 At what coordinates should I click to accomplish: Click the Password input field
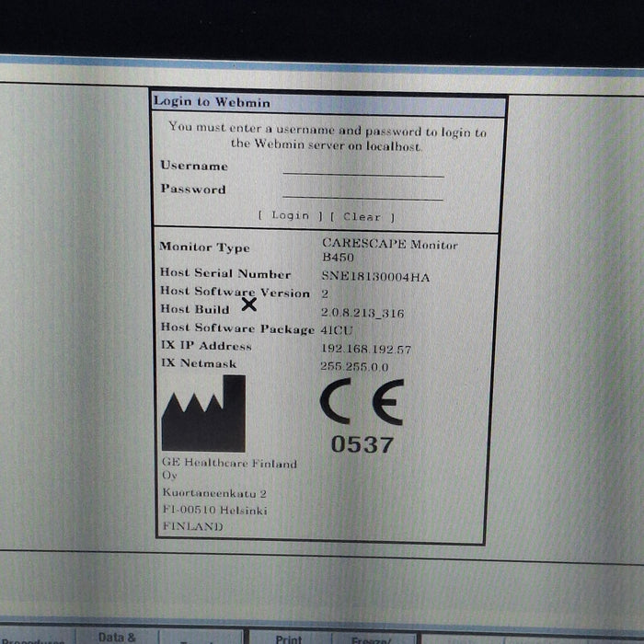point(363,192)
